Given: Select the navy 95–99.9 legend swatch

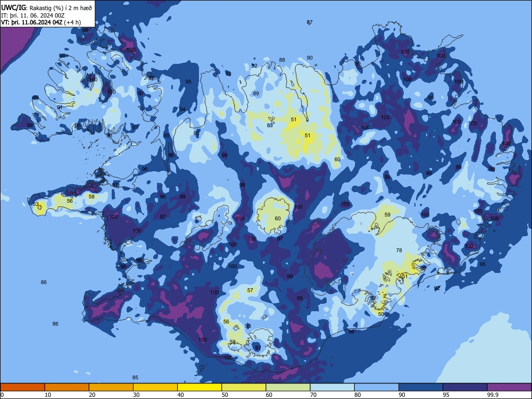Looking at the screenshot, I should point(465,387).
